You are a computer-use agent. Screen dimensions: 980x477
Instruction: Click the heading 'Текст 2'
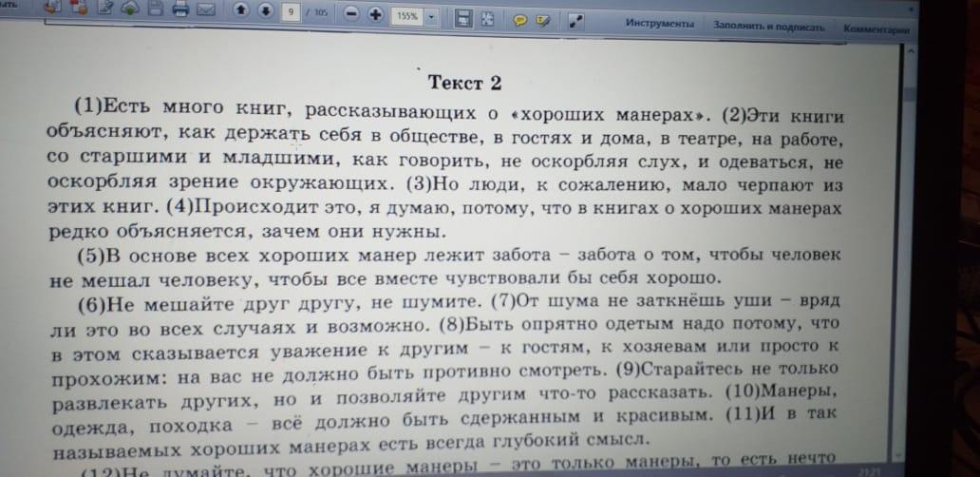pyautogui.click(x=464, y=83)
